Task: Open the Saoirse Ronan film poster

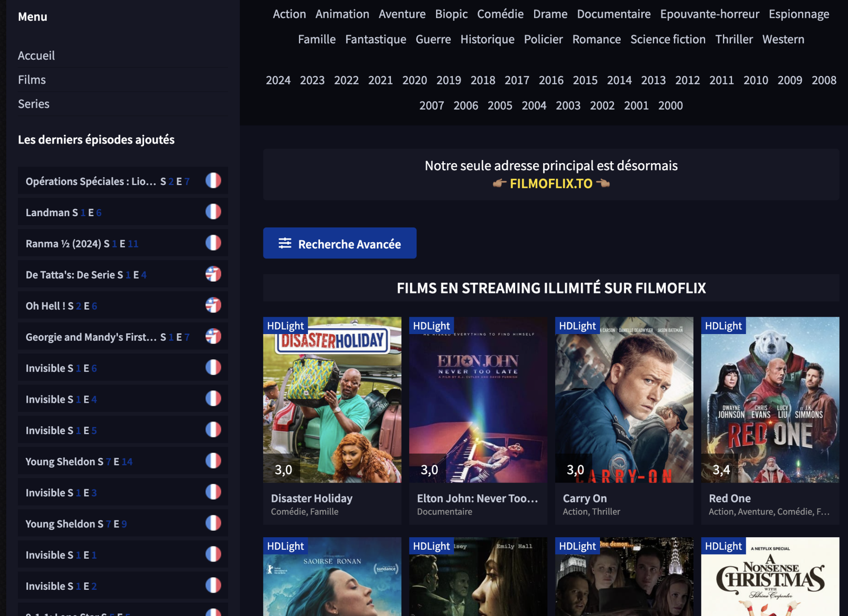Action: 332,577
